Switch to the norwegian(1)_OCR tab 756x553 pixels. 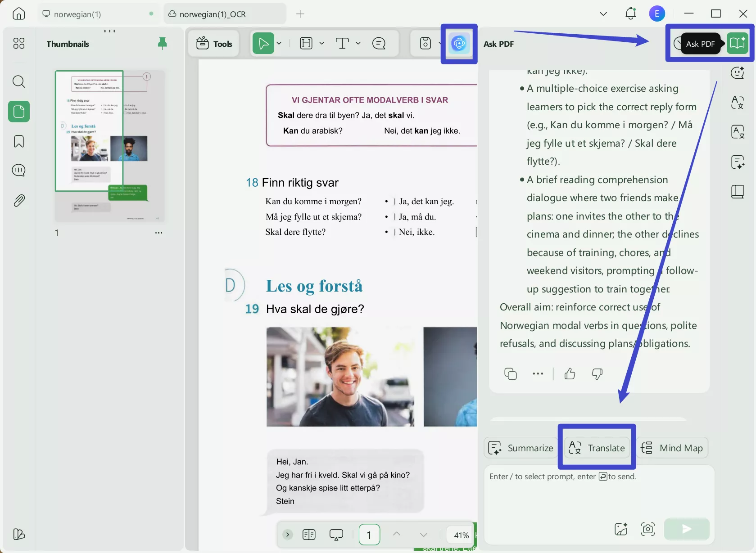coord(212,13)
